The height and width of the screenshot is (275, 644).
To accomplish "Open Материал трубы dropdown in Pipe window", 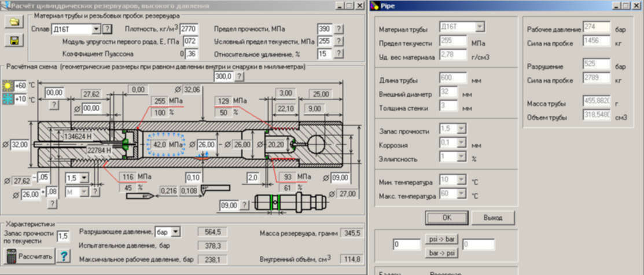I will (x=480, y=27).
